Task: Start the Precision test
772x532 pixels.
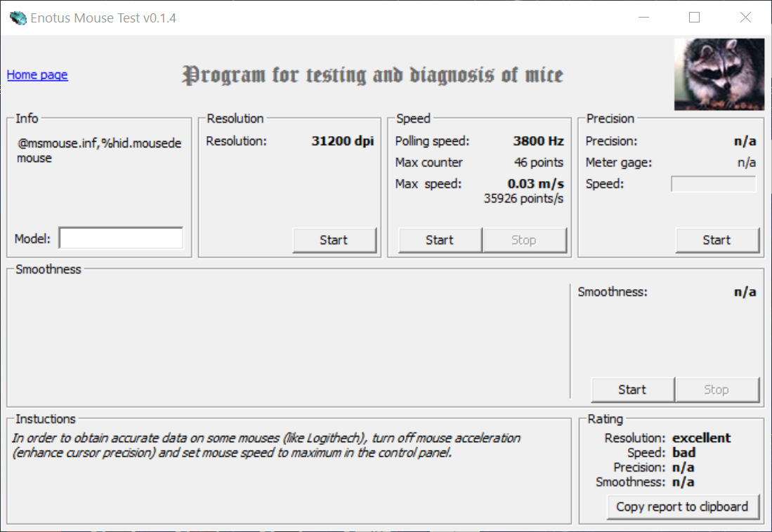Action: coord(717,240)
